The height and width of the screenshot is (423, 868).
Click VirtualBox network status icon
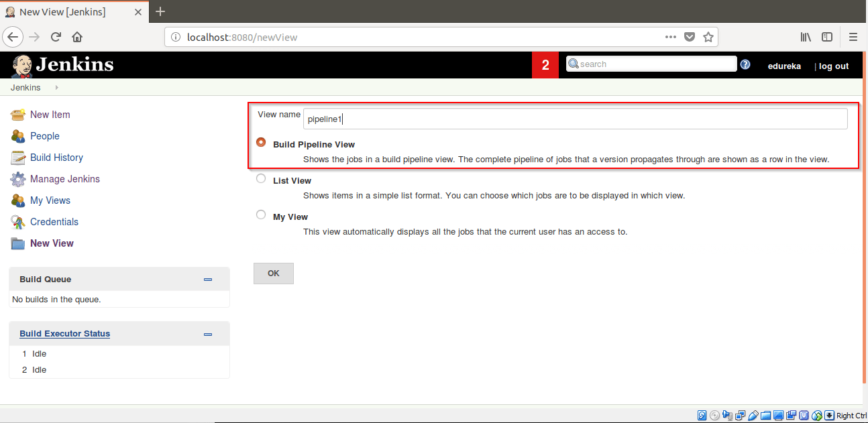pos(740,416)
